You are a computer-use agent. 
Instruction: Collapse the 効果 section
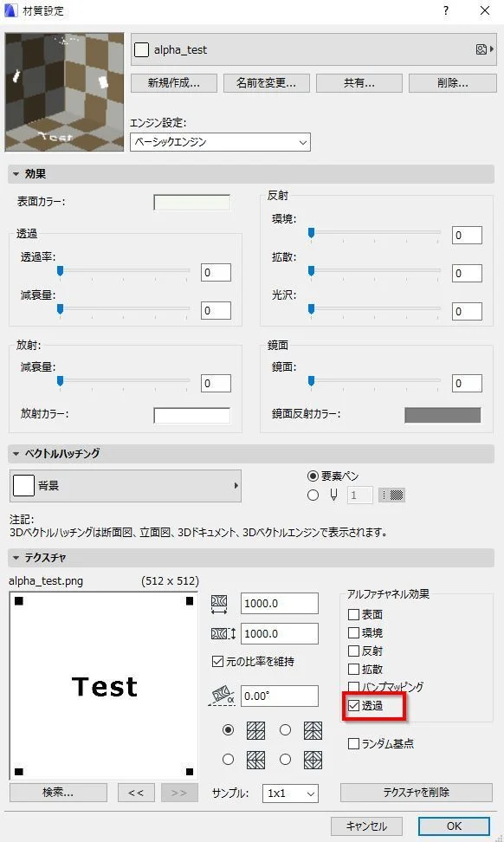(16, 174)
